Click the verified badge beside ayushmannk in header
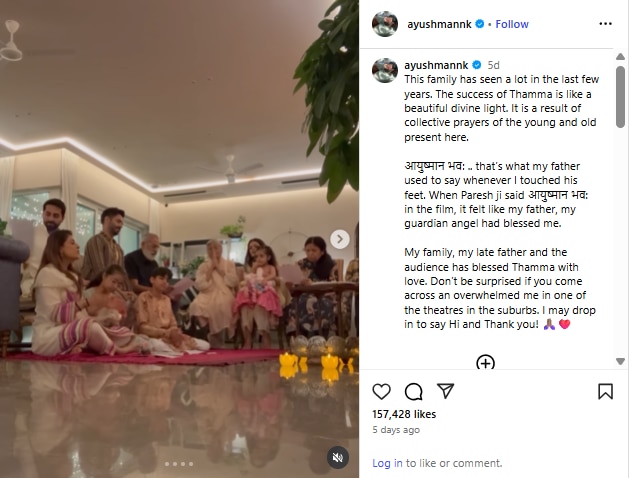The image size is (629, 478). coord(480,24)
